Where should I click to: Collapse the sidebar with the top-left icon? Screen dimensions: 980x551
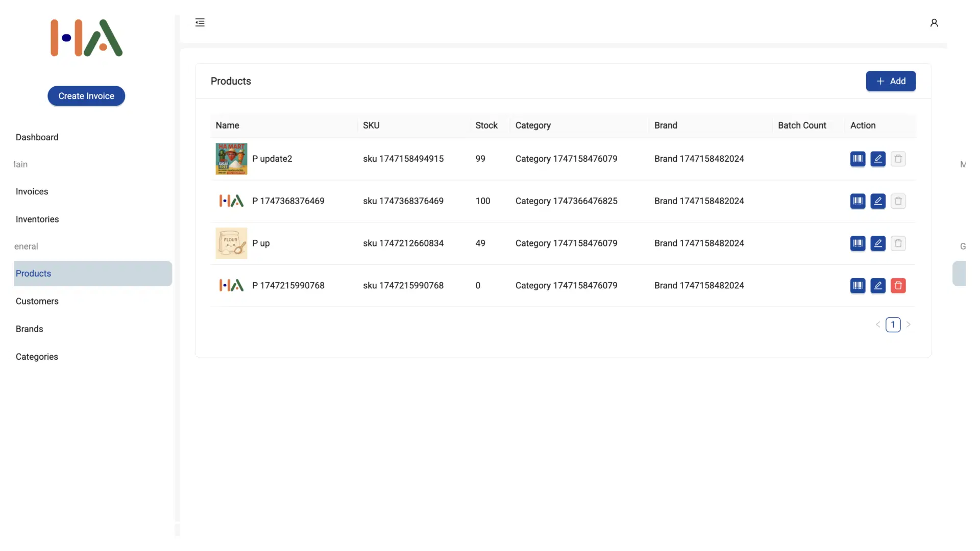coord(200,22)
